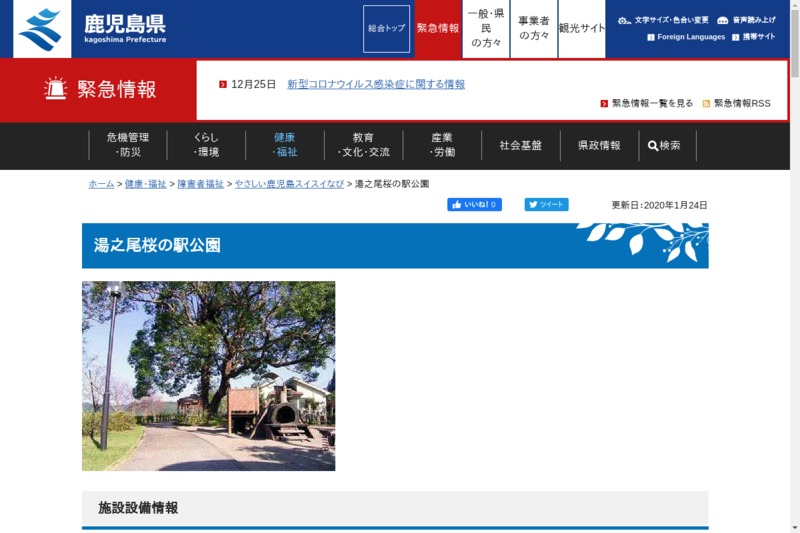Open the 事業者の方々 tab

coord(533,29)
